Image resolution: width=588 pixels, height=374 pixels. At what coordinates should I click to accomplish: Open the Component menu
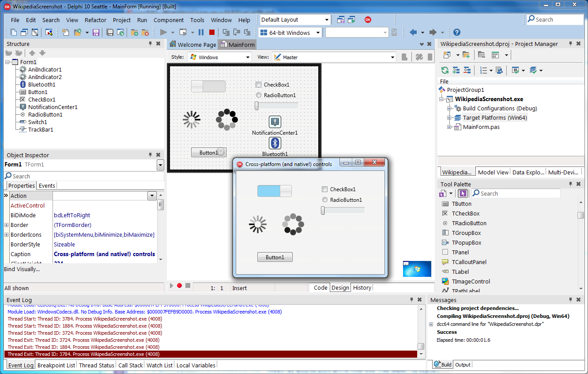[169, 20]
